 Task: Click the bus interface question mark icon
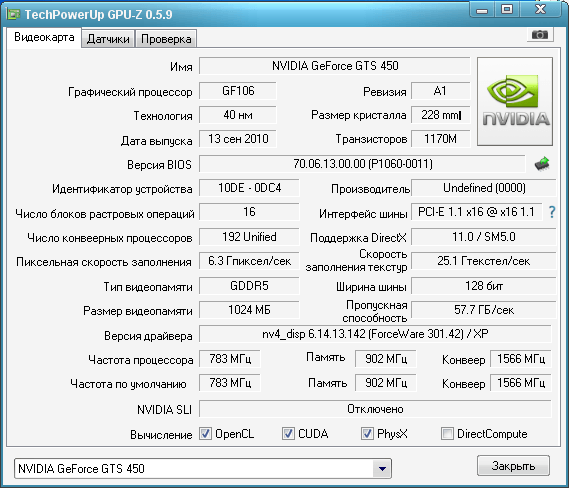click(552, 212)
